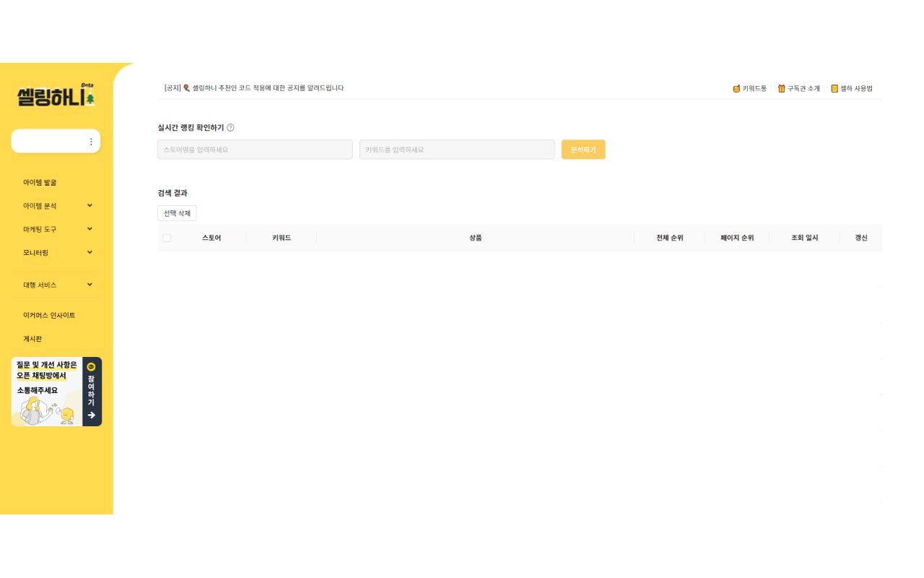
Task: Click the 실시간 랭킹 확인하기 heading text
Action: 191,128
